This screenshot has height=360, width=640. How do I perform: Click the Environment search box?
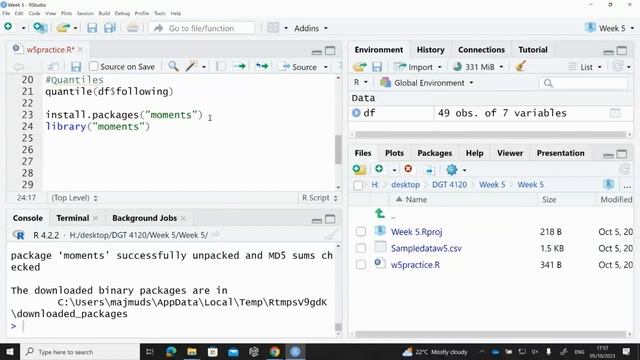point(583,83)
